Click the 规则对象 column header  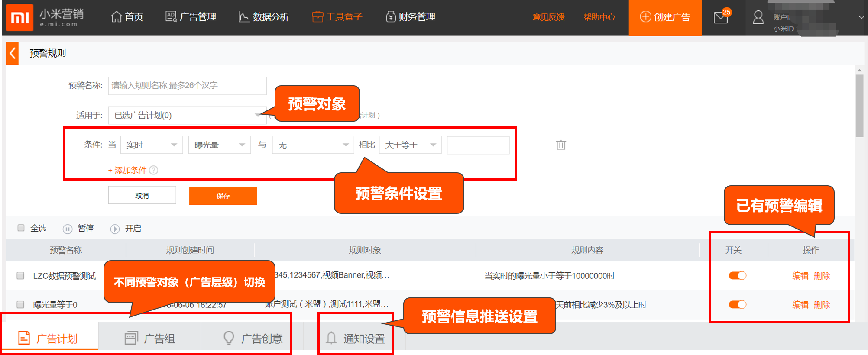coord(365,250)
